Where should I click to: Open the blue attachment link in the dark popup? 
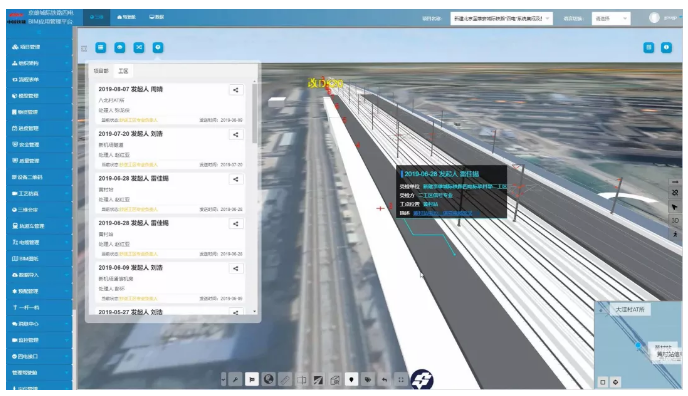click(x=445, y=213)
